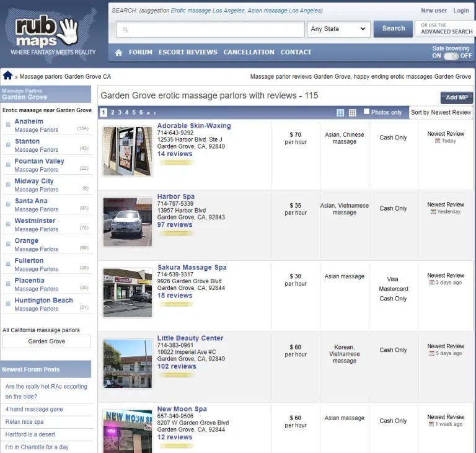Image resolution: width=476 pixels, height=453 pixels.
Task: Switch to grid view layout icon
Action: 352,113
